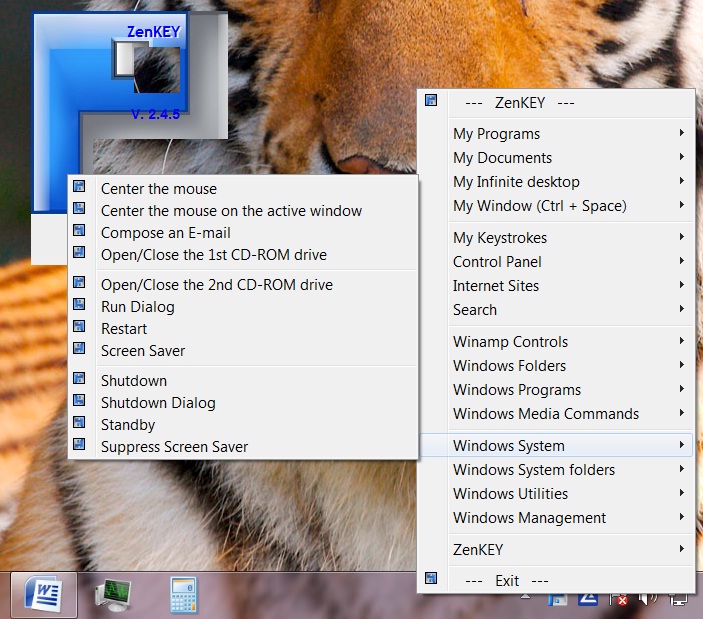Click the --- ZenKEY --- menu header
Screen dimensions: 703x619
pos(556,103)
